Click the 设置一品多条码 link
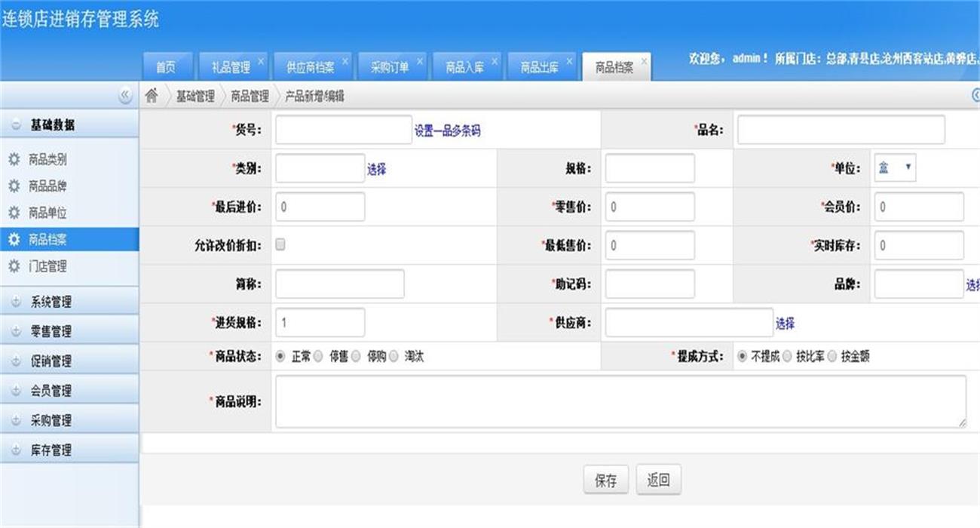980x528 pixels. [447, 130]
